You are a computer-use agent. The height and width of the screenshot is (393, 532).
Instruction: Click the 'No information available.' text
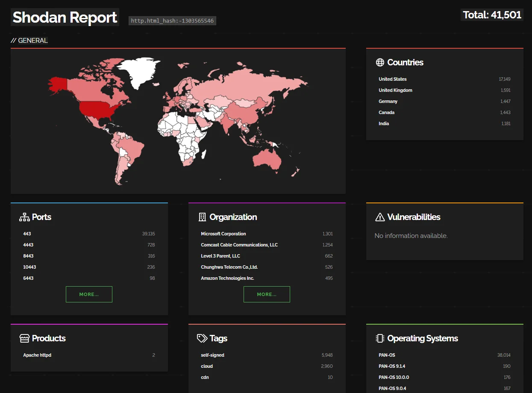pyautogui.click(x=411, y=236)
